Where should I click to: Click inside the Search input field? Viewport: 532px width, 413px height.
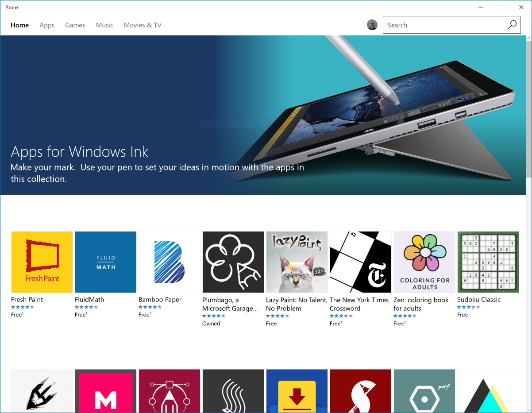[x=444, y=25]
